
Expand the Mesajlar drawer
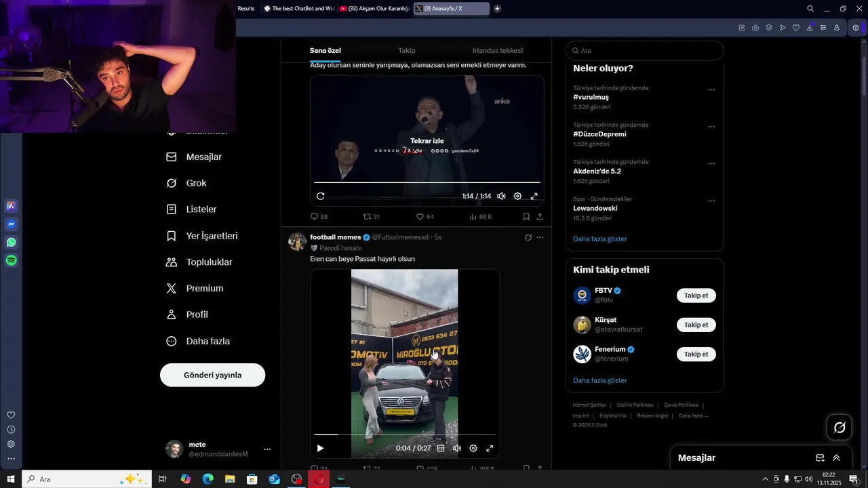click(836, 457)
